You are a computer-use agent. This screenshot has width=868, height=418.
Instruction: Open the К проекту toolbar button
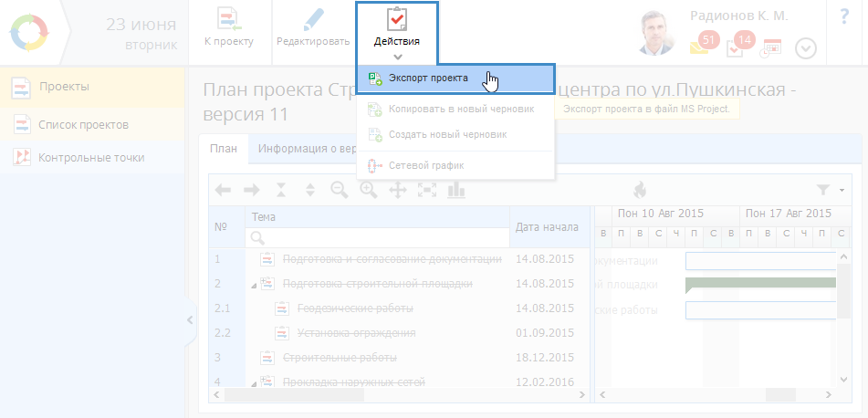(x=227, y=20)
